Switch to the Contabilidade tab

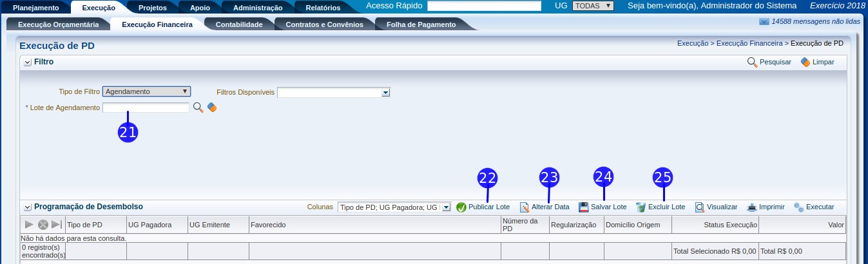coord(238,24)
